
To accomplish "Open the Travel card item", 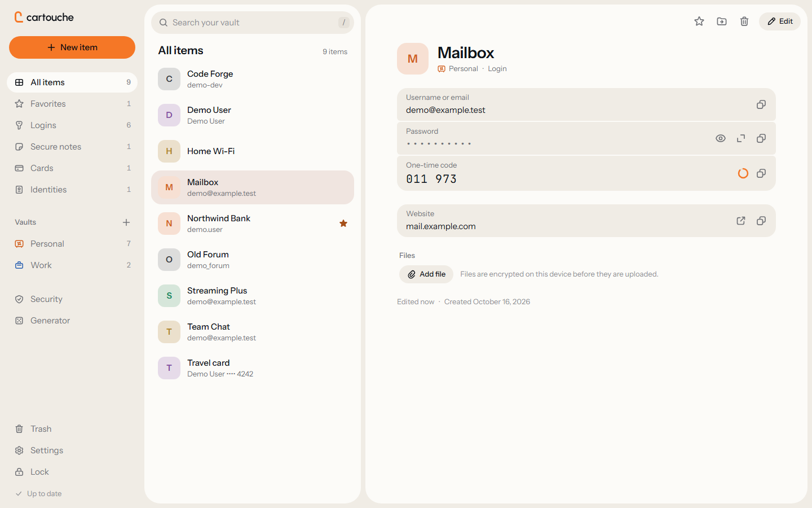I will click(253, 368).
